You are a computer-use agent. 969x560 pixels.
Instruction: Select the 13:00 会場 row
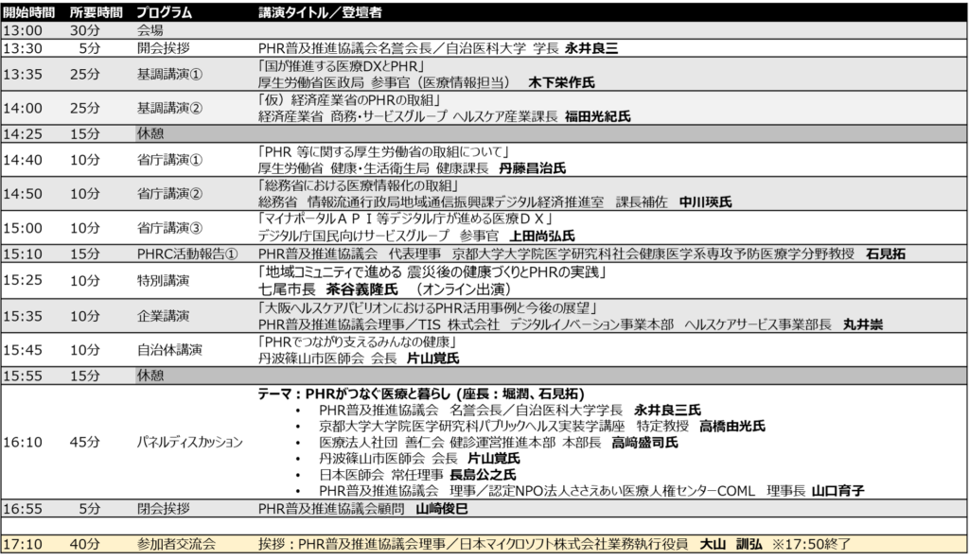pos(151,30)
